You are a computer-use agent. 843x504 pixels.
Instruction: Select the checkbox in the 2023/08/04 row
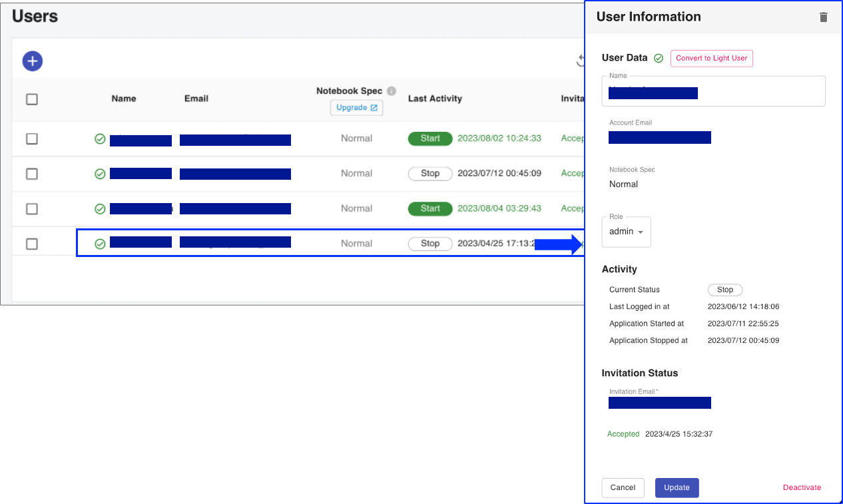[x=32, y=209]
